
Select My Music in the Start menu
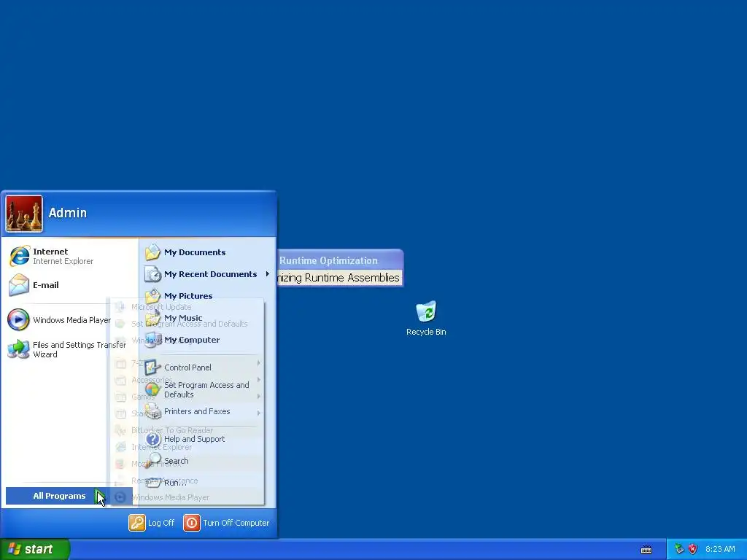[x=183, y=318]
